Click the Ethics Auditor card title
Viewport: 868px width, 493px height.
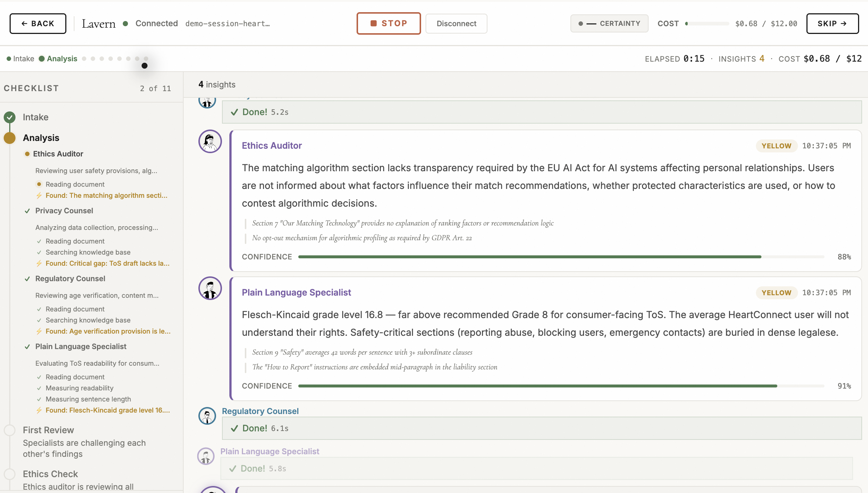click(x=272, y=146)
